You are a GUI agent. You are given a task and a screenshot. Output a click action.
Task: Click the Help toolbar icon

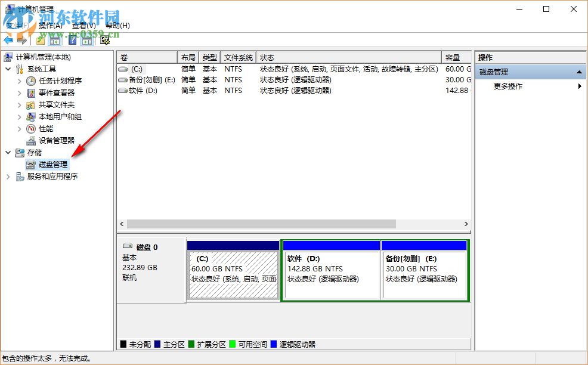[x=72, y=40]
